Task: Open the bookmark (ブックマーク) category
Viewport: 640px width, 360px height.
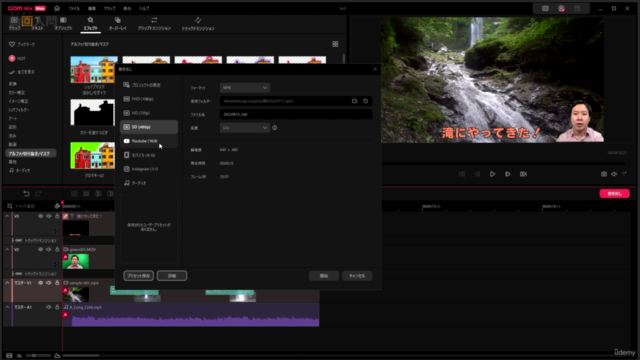Action: coord(22,44)
